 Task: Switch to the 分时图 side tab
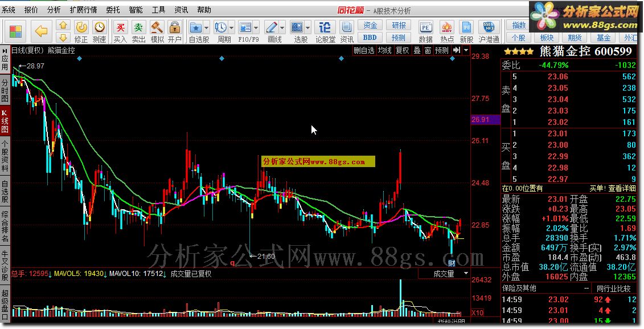(x=5, y=91)
